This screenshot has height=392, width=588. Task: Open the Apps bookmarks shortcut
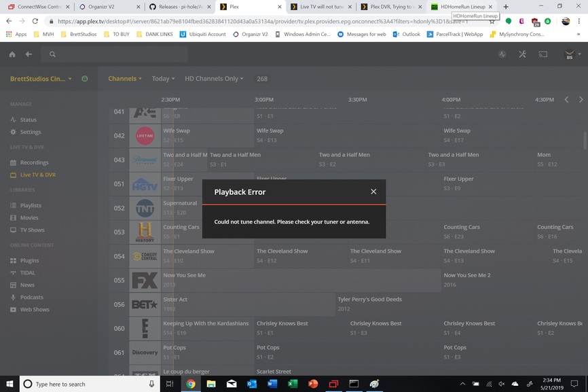tap(16, 34)
